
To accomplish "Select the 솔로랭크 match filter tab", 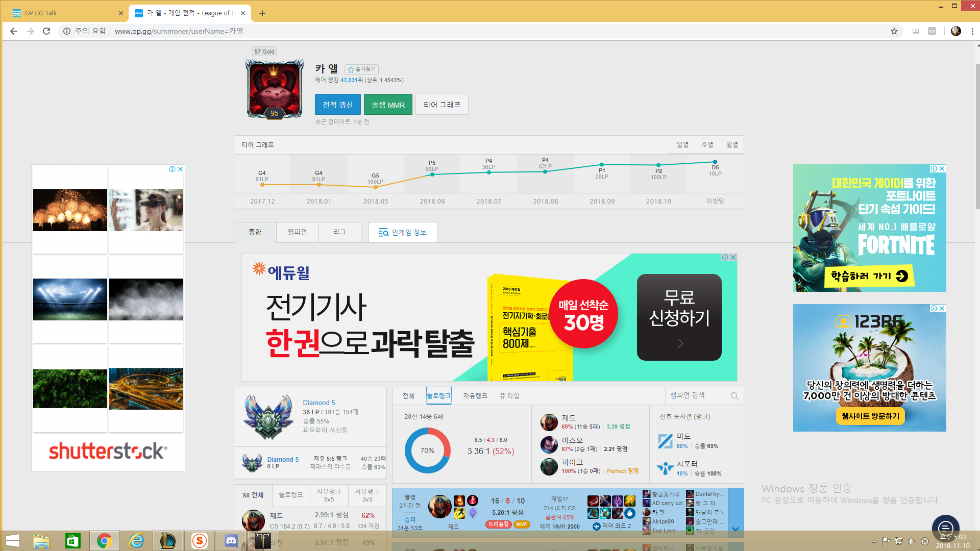I will (438, 396).
